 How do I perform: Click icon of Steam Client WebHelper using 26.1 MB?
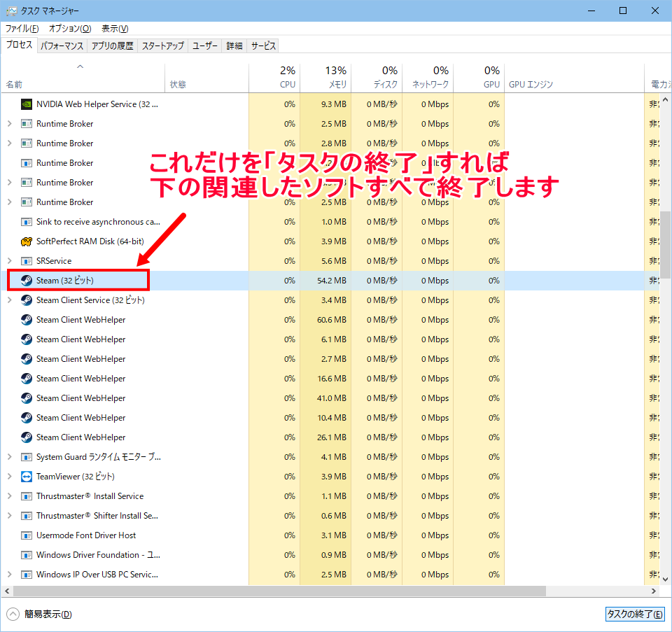[x=27, y=437]
